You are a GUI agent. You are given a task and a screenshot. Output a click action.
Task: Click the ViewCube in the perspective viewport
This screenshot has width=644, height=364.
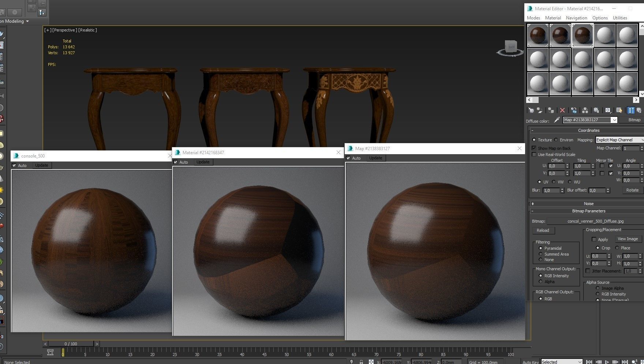pyautogui.click(x=511, y=48)
